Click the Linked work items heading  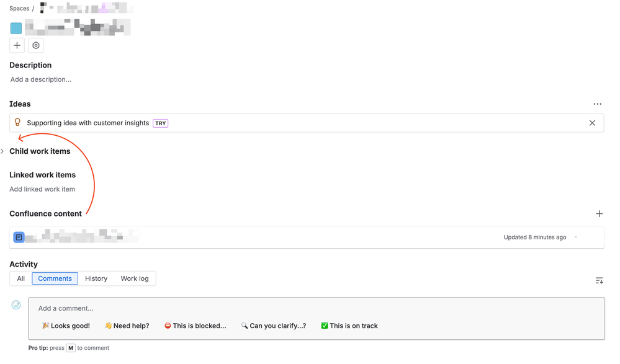click(42, 175)
